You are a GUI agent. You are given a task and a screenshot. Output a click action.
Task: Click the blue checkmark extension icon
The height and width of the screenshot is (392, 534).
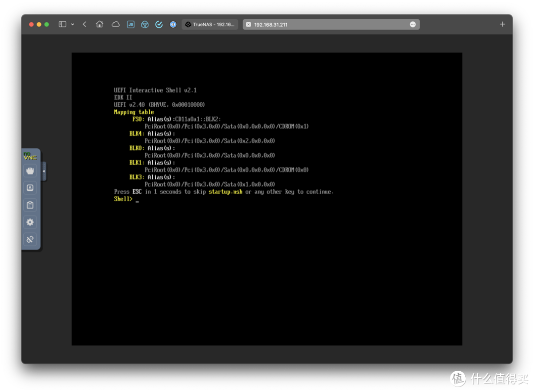(x=159, y=24)
